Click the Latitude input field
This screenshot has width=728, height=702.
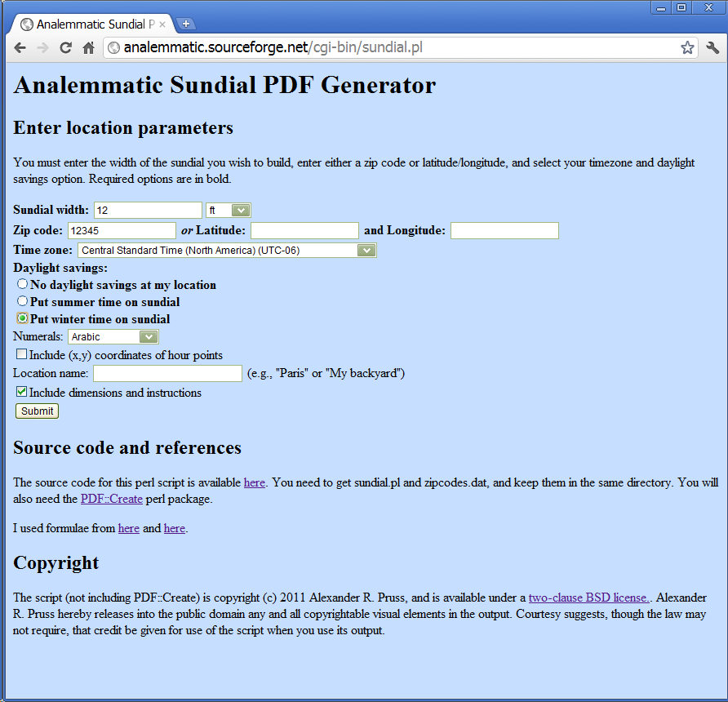pyautogui.click(x=304, y=230)
